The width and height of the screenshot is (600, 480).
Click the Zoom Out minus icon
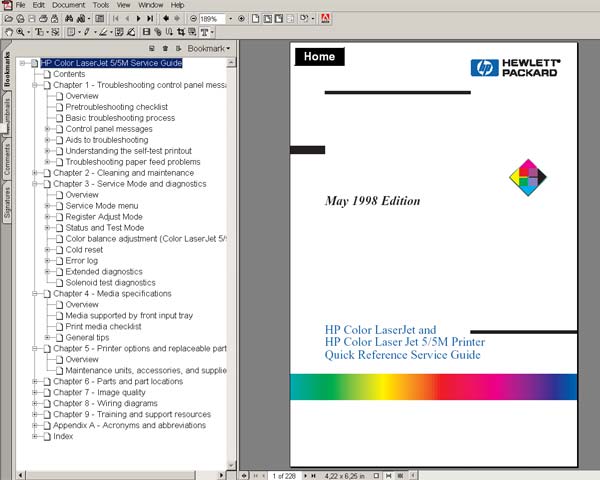193,19
